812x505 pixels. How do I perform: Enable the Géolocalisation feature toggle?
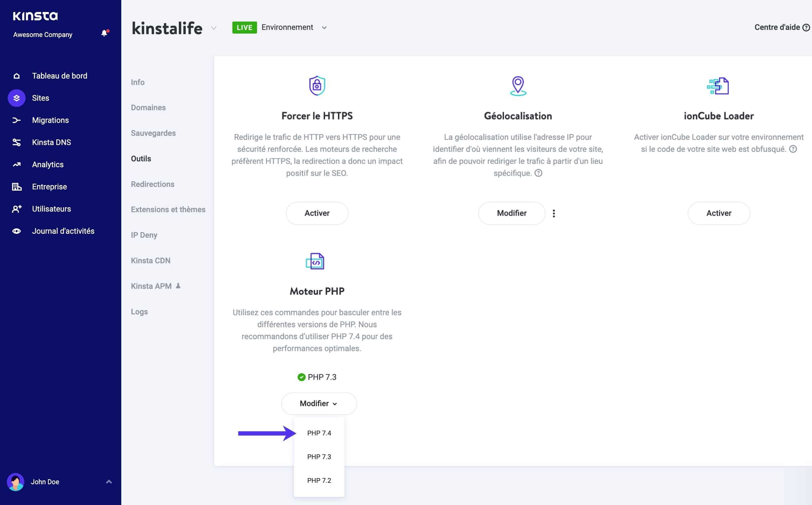511,213
